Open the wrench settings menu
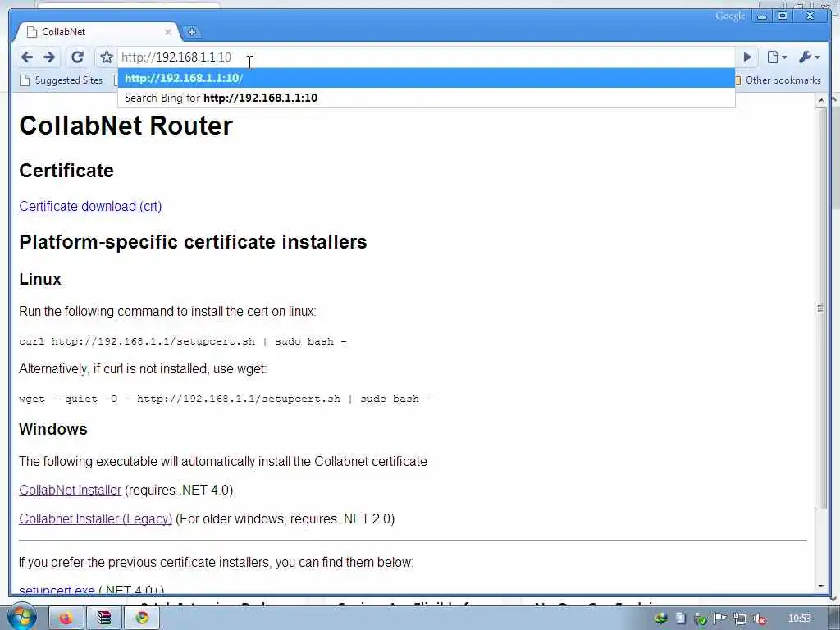This screenshot has width=840, height=630. (x=809, y=57)
